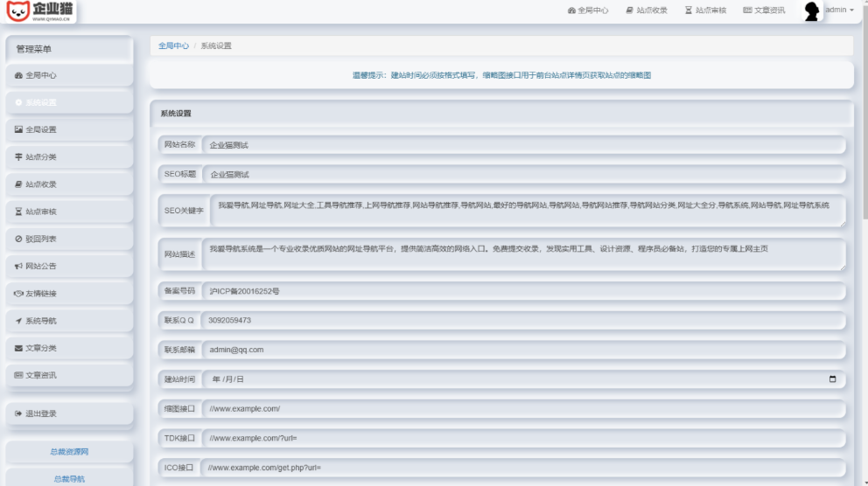Open 驳回列表 sidebar item
The height and width of the screenshot is (486, 868).
point(70,239)
